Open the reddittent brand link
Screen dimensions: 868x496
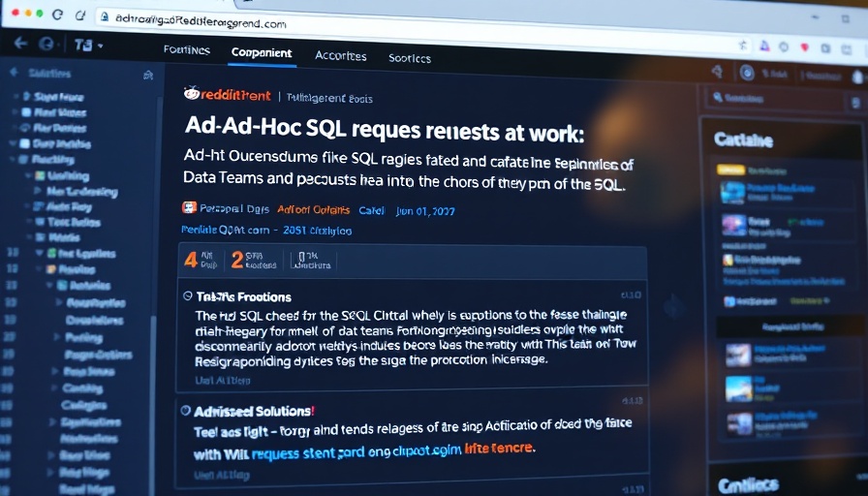click(x=235, y=95)
